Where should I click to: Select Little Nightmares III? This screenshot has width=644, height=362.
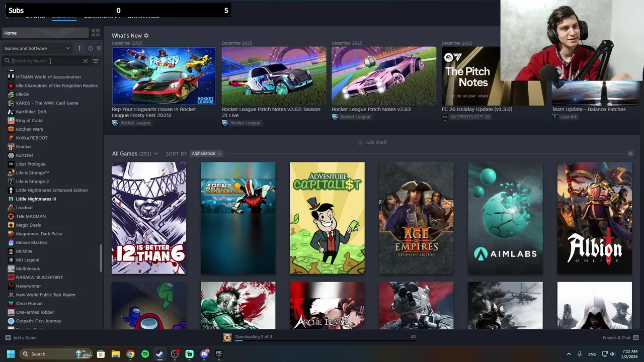36,199
